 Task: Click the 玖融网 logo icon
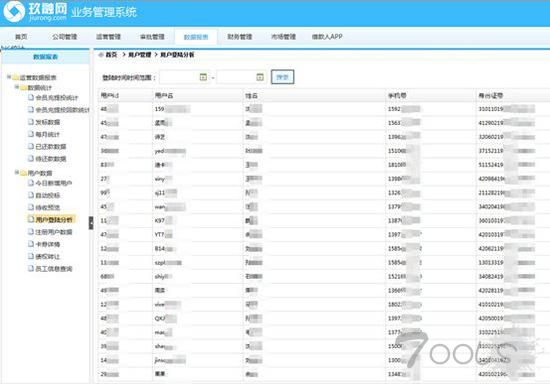(14, 11)
